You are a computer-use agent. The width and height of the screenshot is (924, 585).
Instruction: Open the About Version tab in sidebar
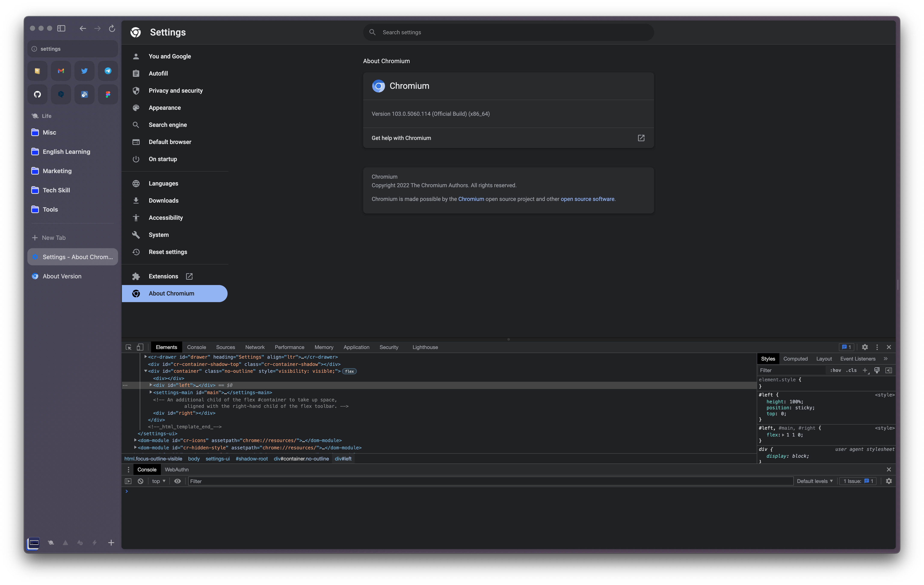coord(73,276)
